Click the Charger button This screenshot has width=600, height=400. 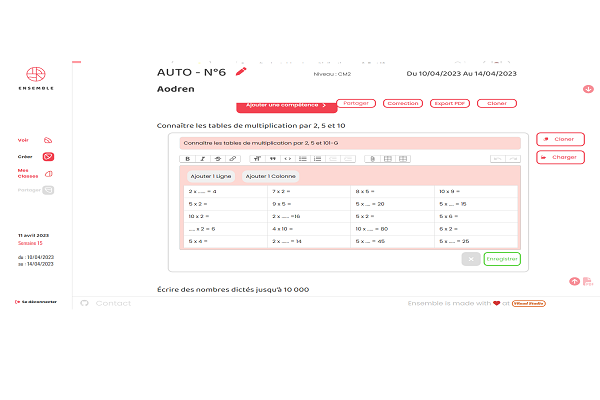point(561,157)
